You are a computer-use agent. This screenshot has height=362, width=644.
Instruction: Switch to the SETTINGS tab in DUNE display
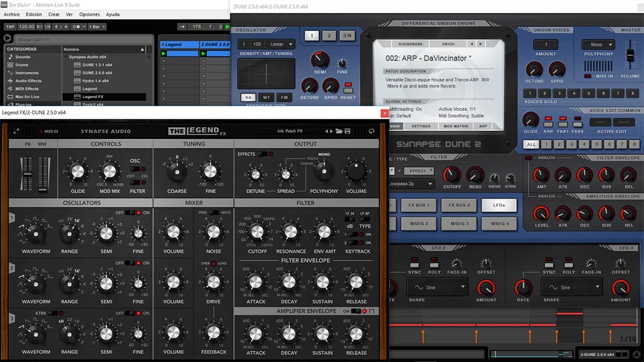click(421, 126)
